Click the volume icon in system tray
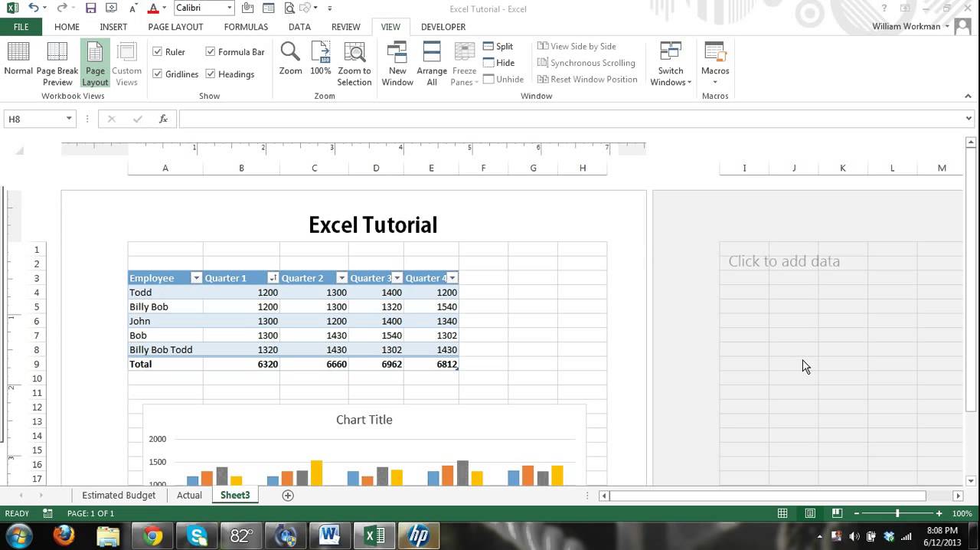980x550 pixels. tap(854, 536)
